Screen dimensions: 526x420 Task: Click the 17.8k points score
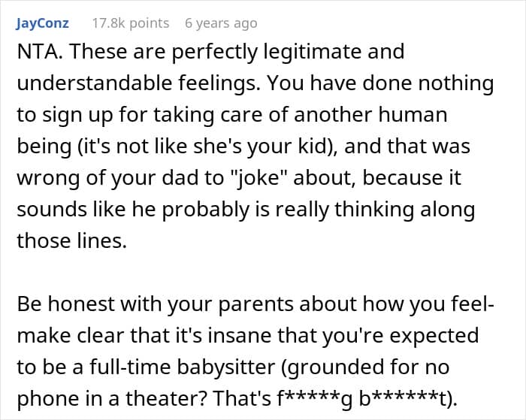[130, 23]
